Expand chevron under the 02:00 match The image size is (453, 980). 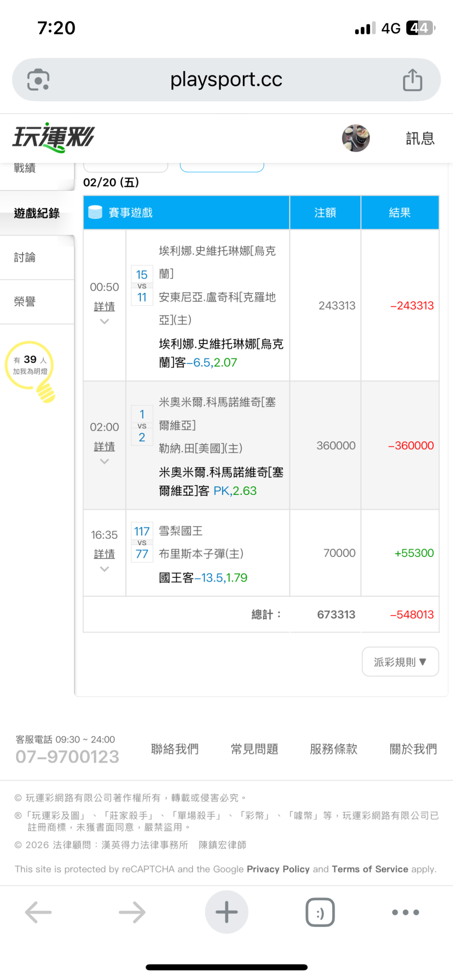coord(104,461)
